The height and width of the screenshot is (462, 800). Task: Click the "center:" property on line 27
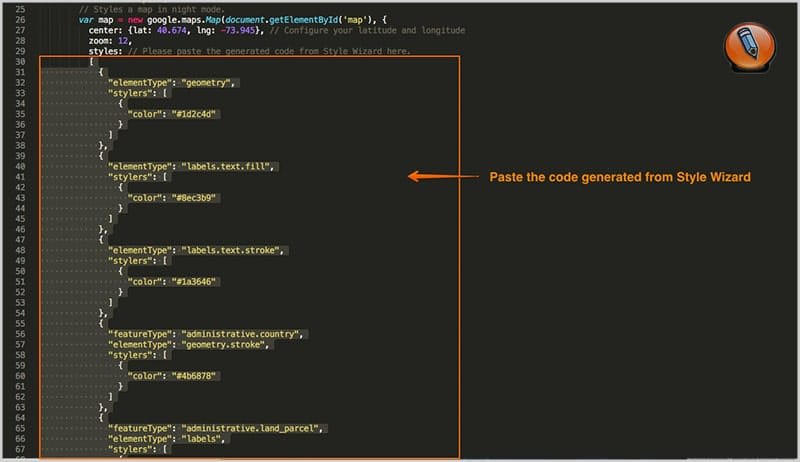tap(105, 30)
